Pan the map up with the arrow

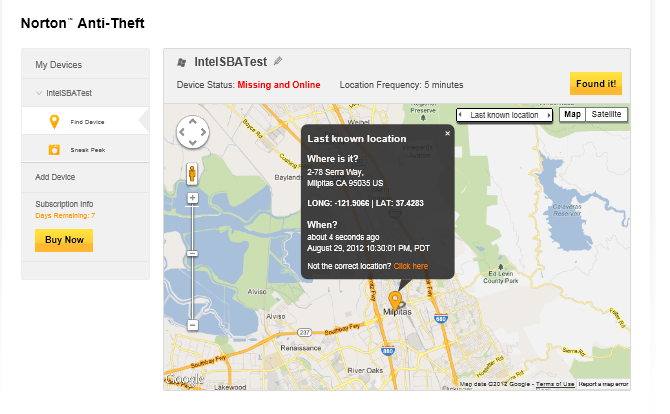point(193,121)
